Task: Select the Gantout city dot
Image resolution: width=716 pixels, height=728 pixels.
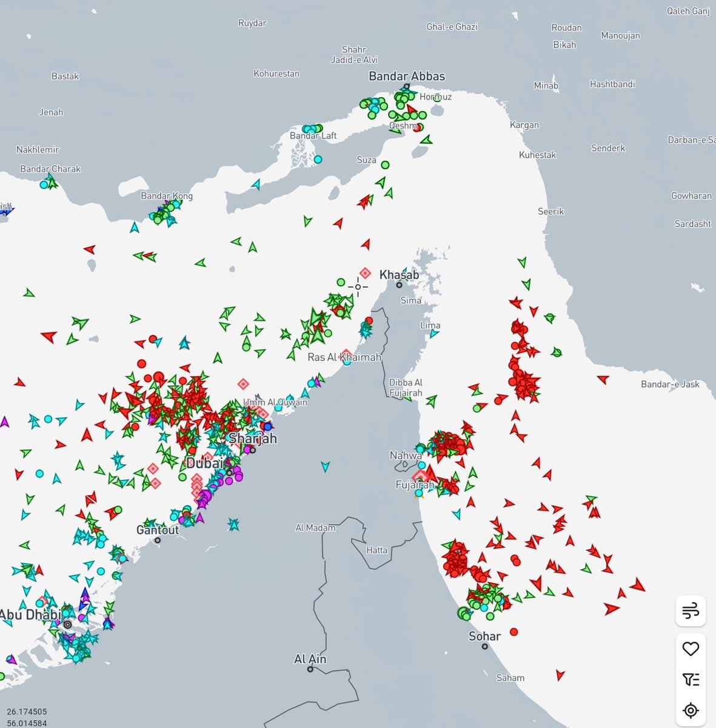Action: [158, 540]
